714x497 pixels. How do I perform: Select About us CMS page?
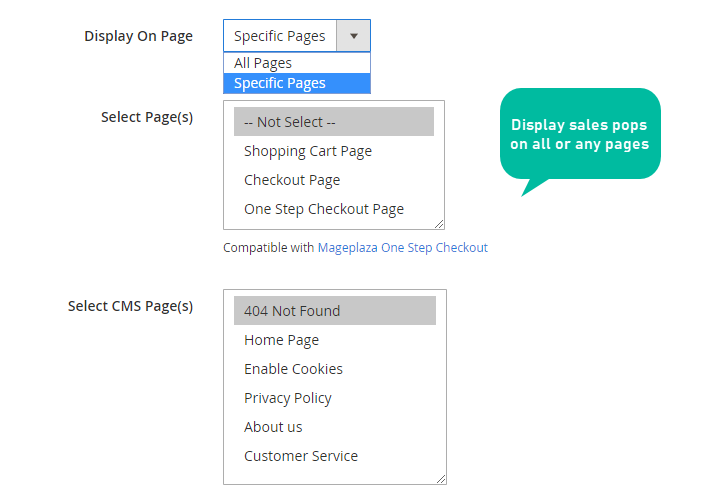point(335,427)
